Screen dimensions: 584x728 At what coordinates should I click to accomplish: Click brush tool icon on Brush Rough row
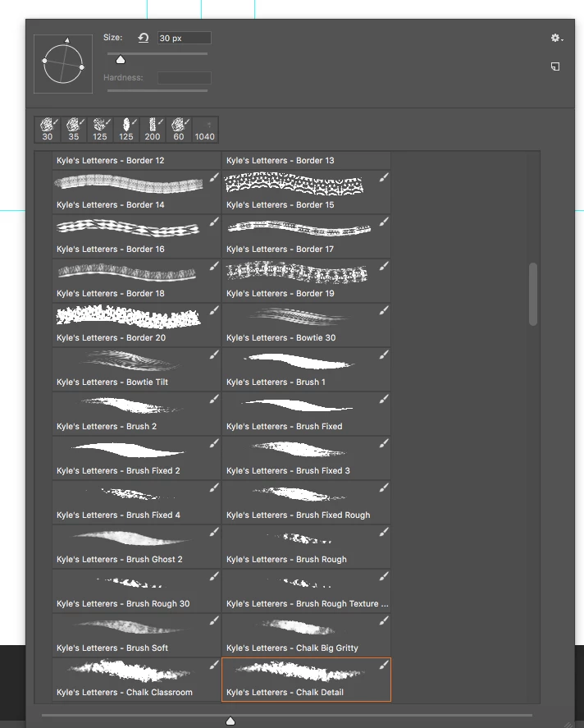[384, 532]
